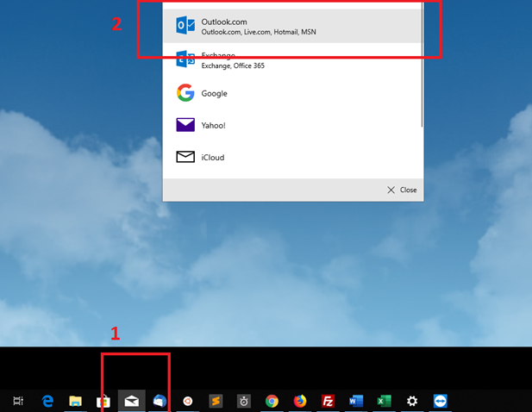Select the Outlook.com account option

pyautogui.click(x=292, y=26)
